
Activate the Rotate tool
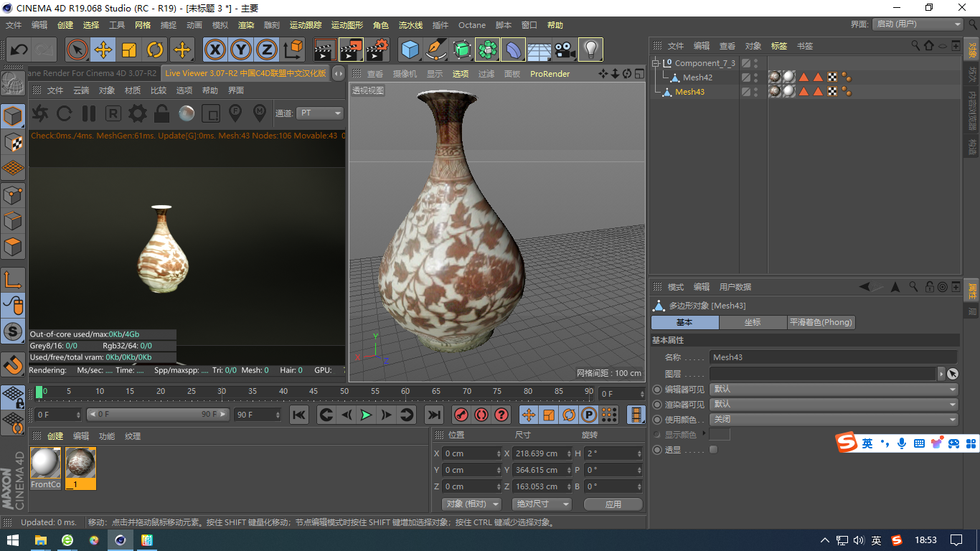156,50
